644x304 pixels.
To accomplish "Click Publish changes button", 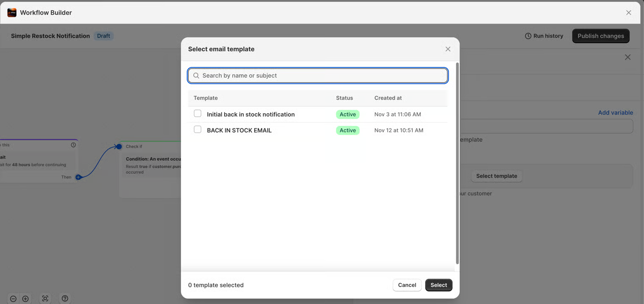I will (x=600, y=36).
